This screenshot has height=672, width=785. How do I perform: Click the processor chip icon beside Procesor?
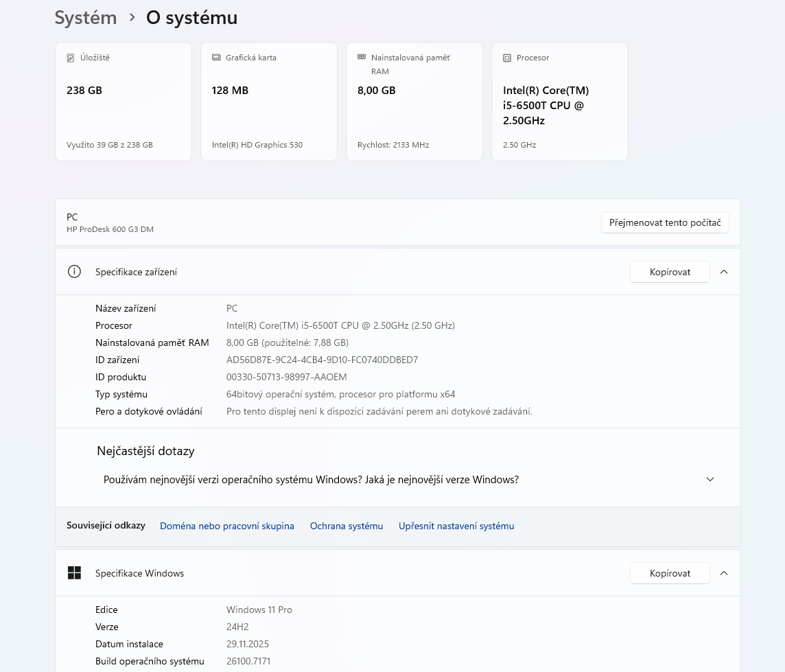(x=507, y=58)
